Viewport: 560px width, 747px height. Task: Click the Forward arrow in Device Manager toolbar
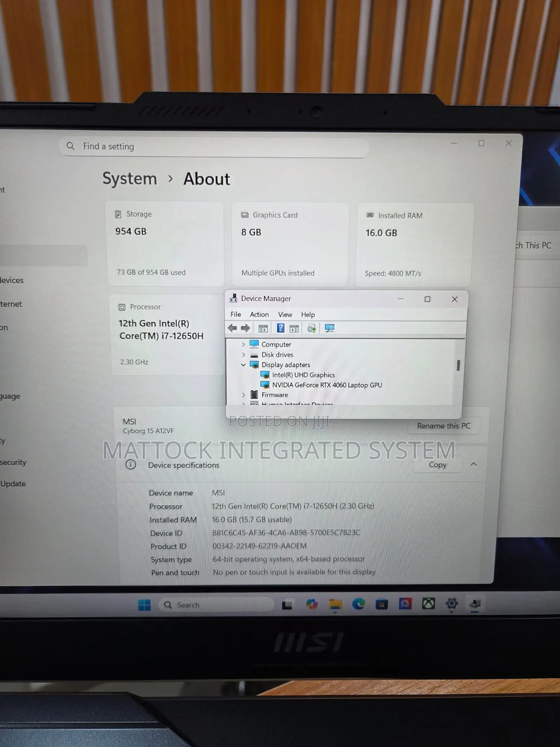click(x=245, y=328)
